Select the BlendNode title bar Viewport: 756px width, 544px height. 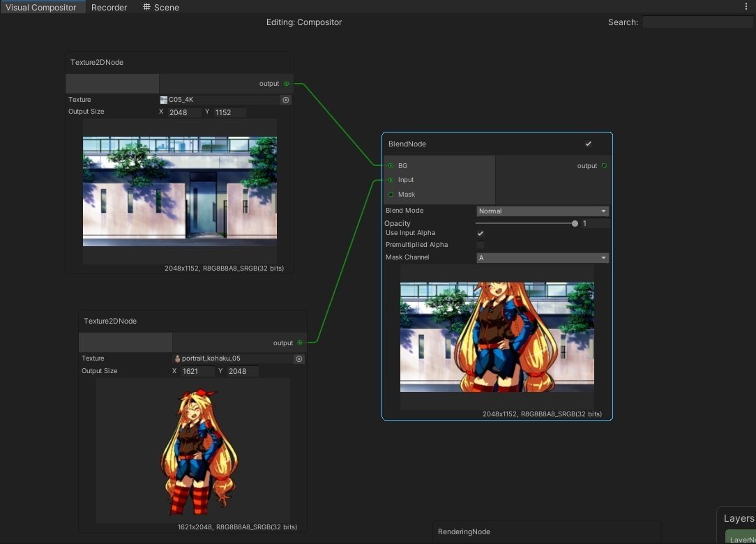tap(497, 144)
